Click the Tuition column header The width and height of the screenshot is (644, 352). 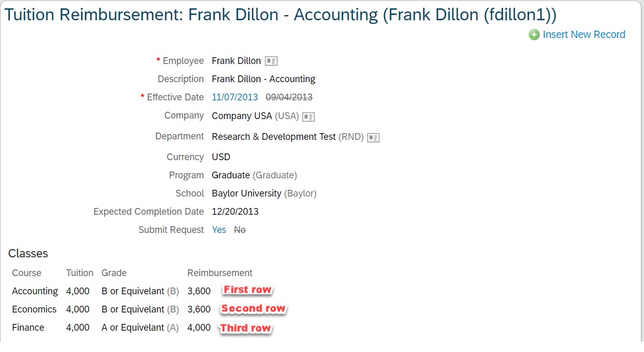tap(80, 273)
